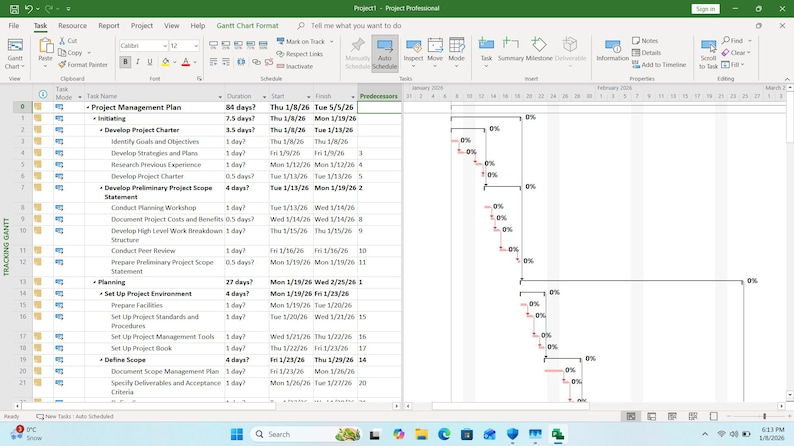The width and height of the screenshot is (794, 446).
Task: Click the Outdent task icon
Action: 213,62
